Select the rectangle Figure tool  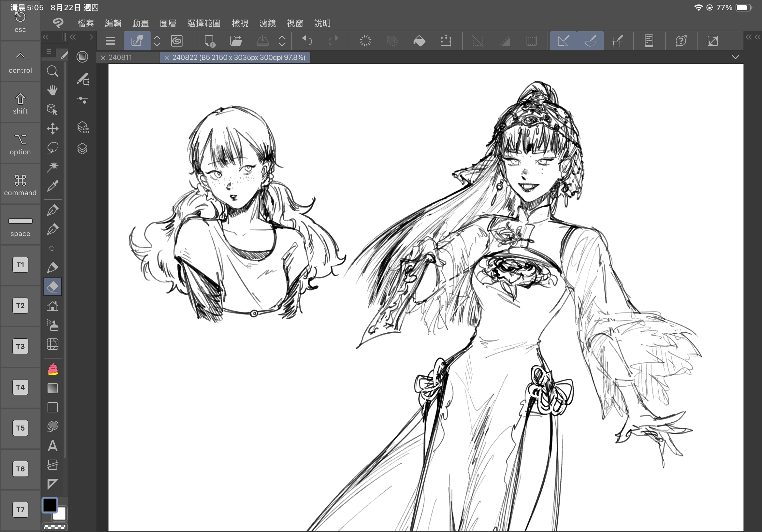tap(52, 407)
